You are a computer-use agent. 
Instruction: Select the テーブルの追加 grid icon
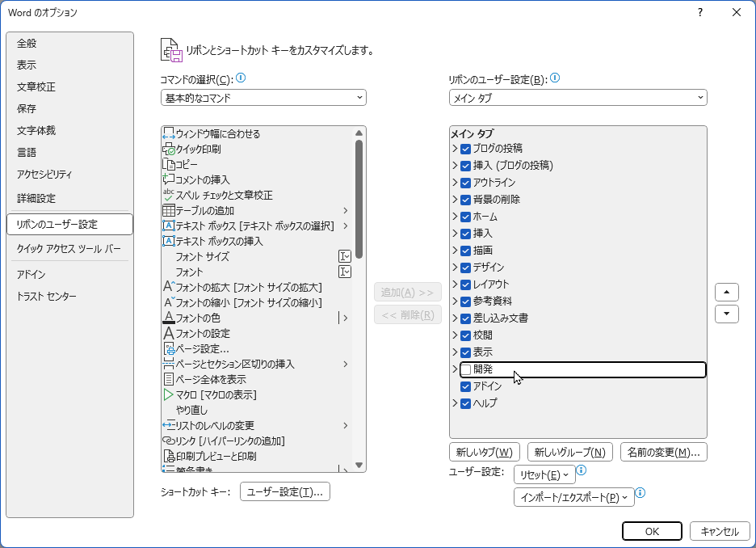point(168,210)
